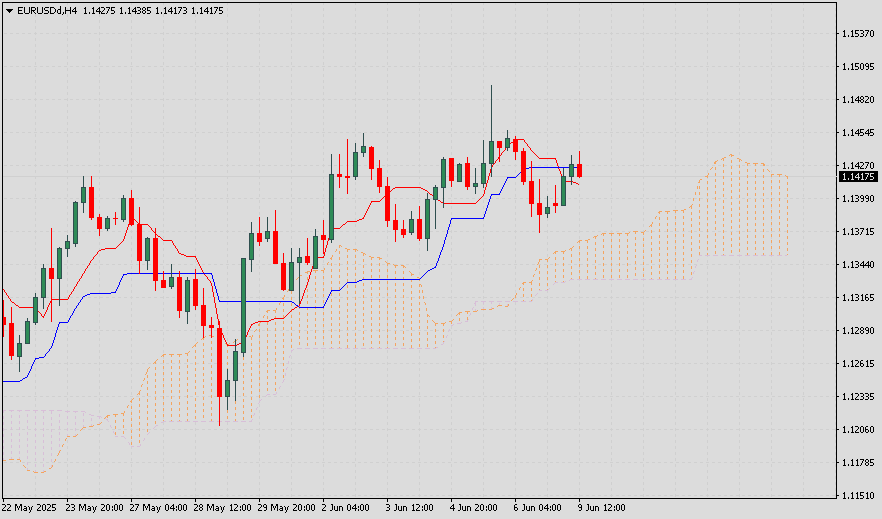The height and width of the screenshot is (519, 882).
Task: Click the 4 Jun 20:00 time label
Action: pyautogui.click(x=474, y=508)
